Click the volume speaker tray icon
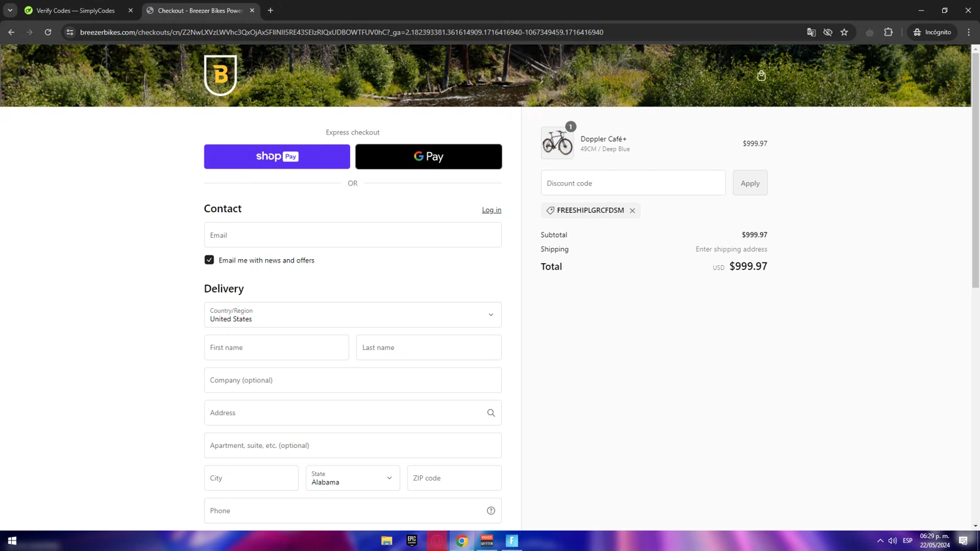This screenshot has height=551, width=980. click(x=892, y=541)
